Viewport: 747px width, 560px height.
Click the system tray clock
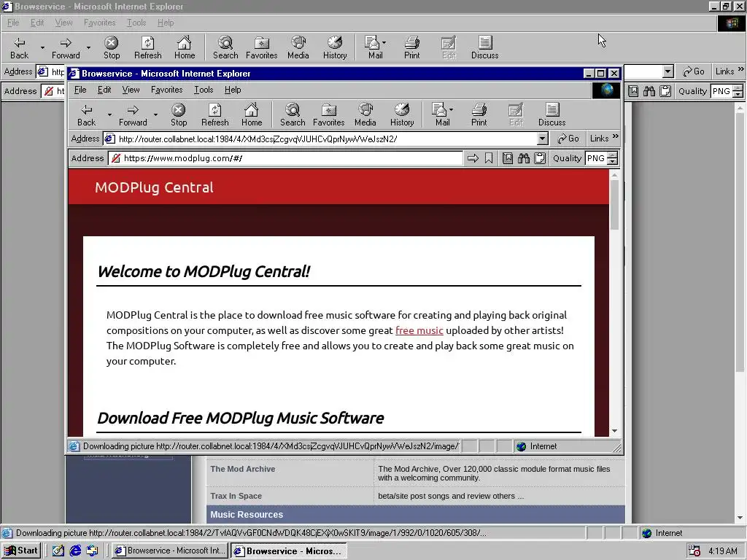coord(723,551)
